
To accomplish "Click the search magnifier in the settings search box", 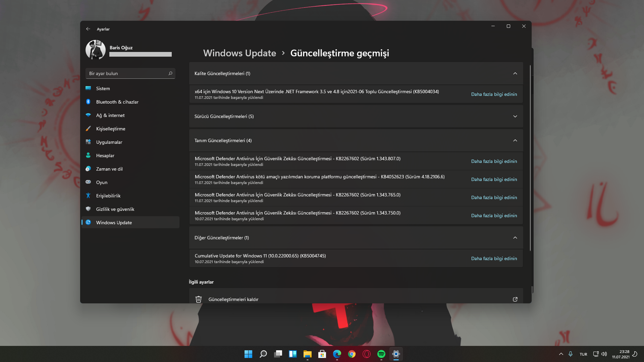I will pos(170,73).
